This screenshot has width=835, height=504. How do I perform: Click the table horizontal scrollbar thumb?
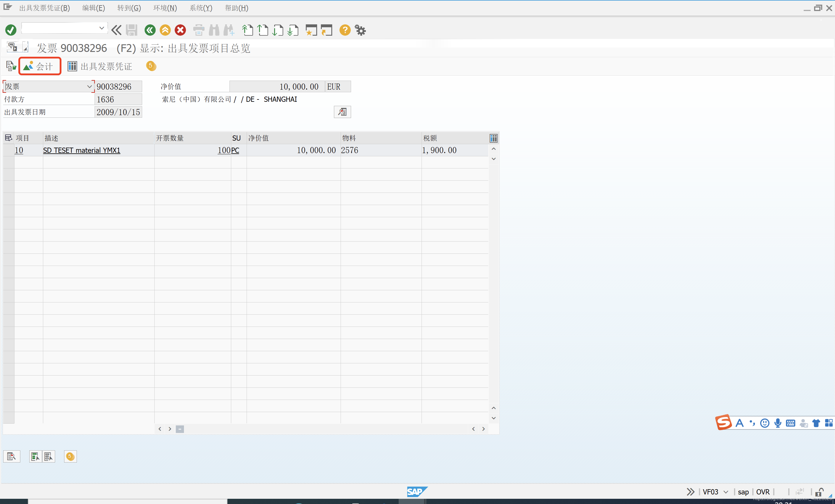point(180,429)
